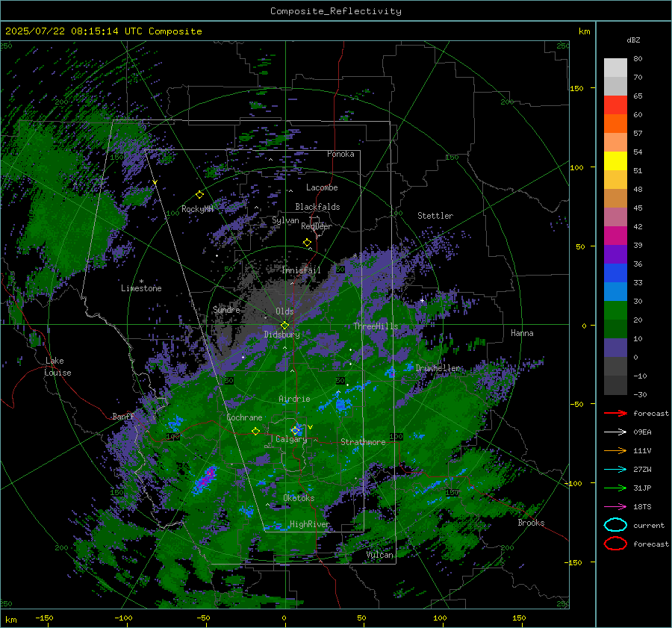Click the dBZ legend heading
The image size is (672, 628).
click(x=633, y=40)
